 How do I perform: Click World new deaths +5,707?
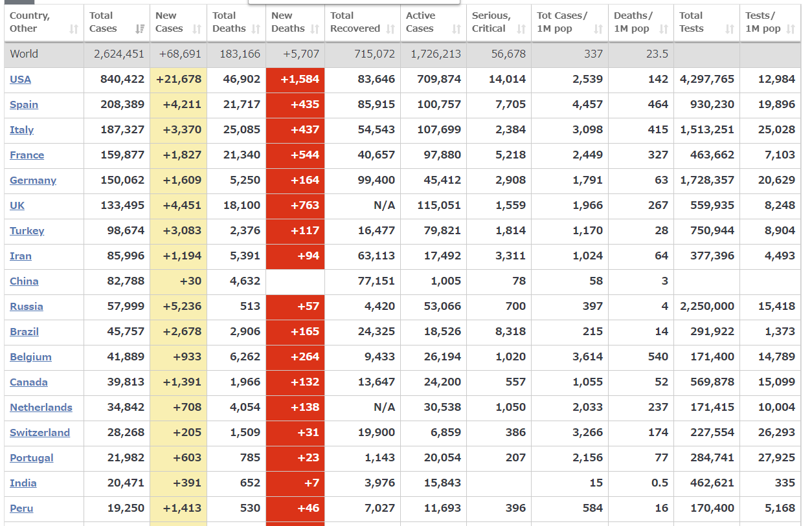click(x=301, y=54)
